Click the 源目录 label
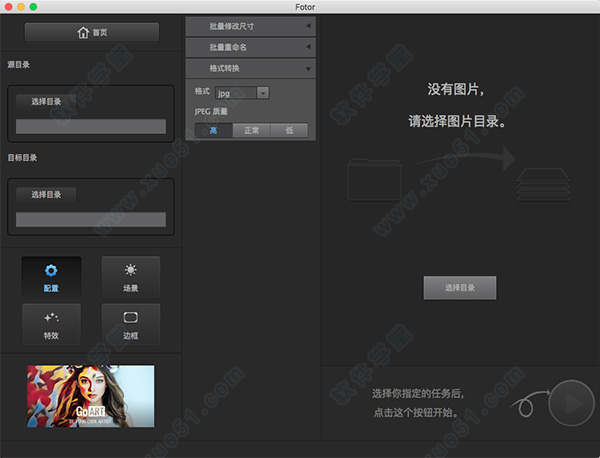This screenshot has width=600, height=458. (x=18, y=64)
